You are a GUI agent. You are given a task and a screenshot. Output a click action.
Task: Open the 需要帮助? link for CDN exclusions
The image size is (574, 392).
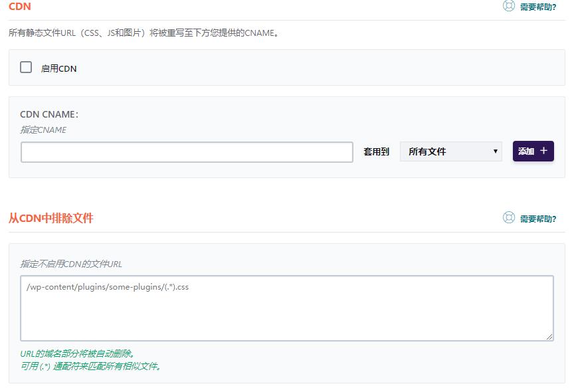point(539,217)
